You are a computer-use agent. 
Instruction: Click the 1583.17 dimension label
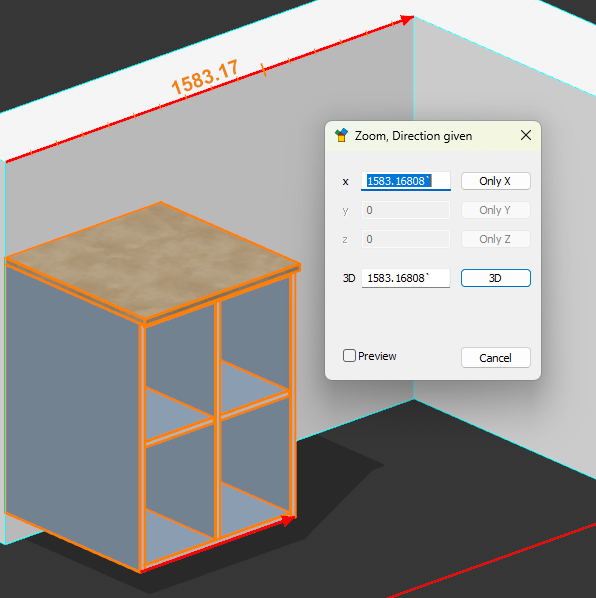coord(205,77)
